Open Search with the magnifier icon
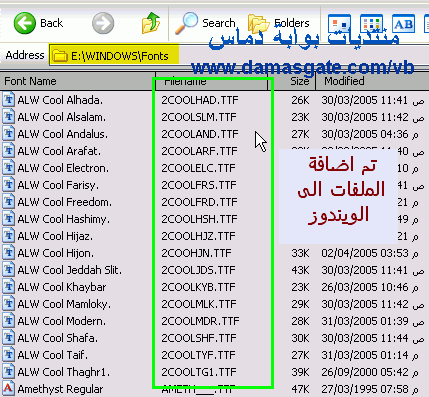 [186, 23]
